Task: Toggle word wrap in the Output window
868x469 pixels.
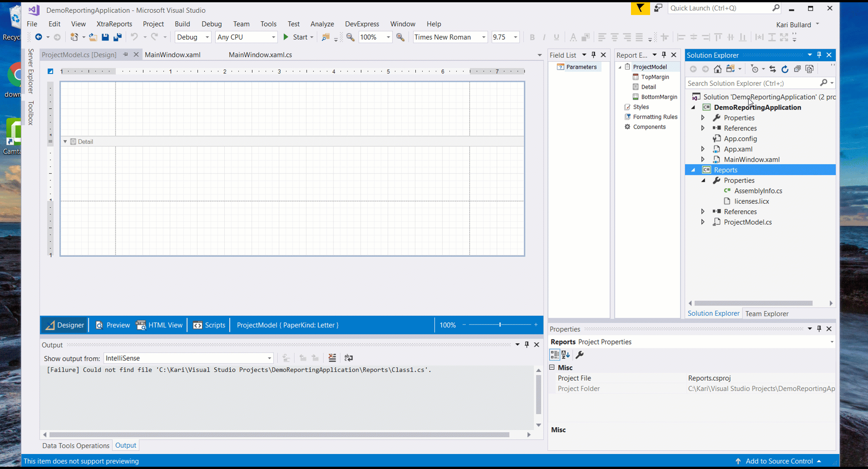Action: coord(348,358)
